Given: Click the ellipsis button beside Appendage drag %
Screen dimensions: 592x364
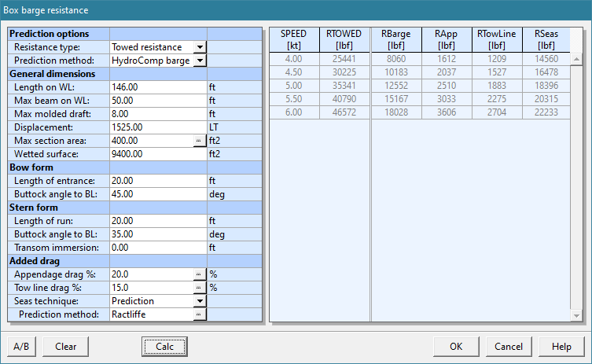Looking at the screenshot, I should (200, 274).
